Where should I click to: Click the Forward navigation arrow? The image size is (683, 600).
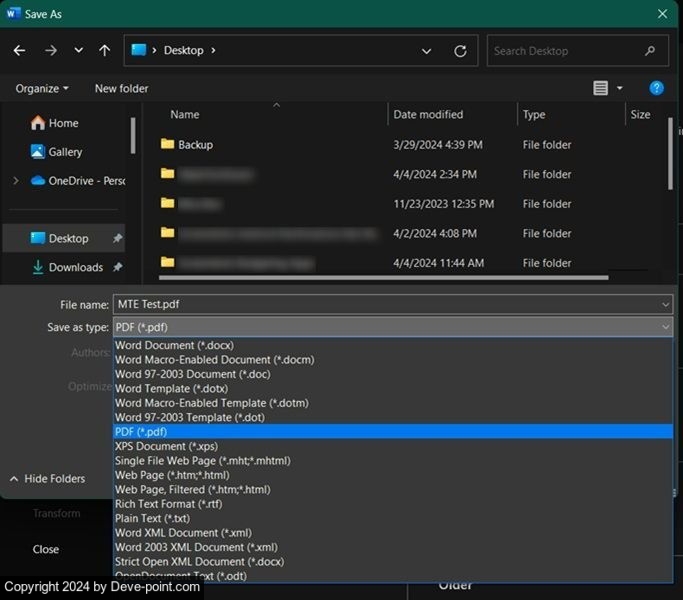(x=50, y=51)
